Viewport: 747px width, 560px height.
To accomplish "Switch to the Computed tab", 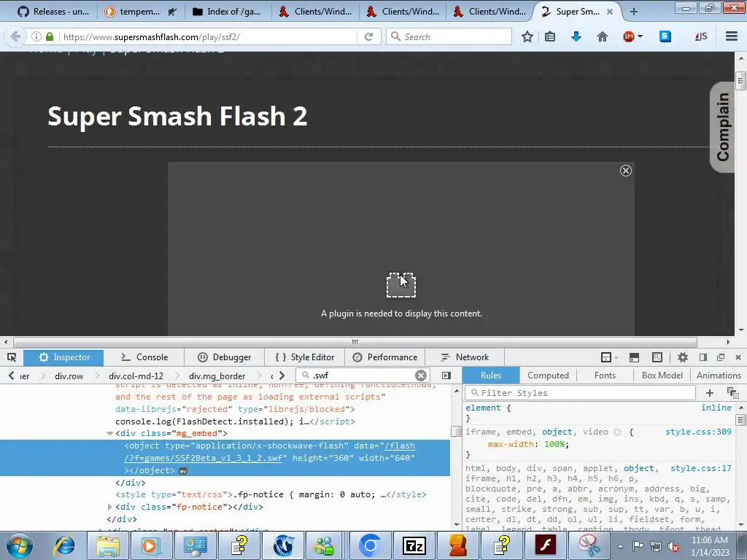I will click(548, 376).
